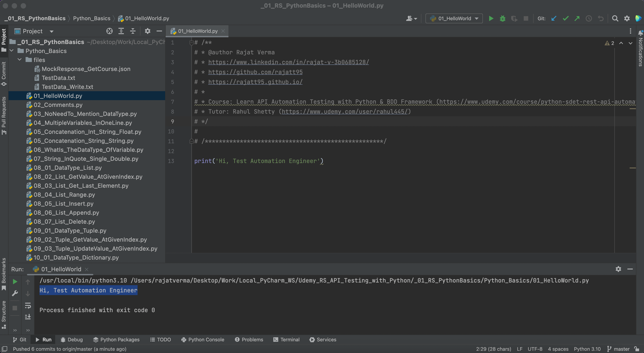The width and height of the screenshot is (644, 353).
Task: Collapse the files folder
Action: tap(20, 60)
